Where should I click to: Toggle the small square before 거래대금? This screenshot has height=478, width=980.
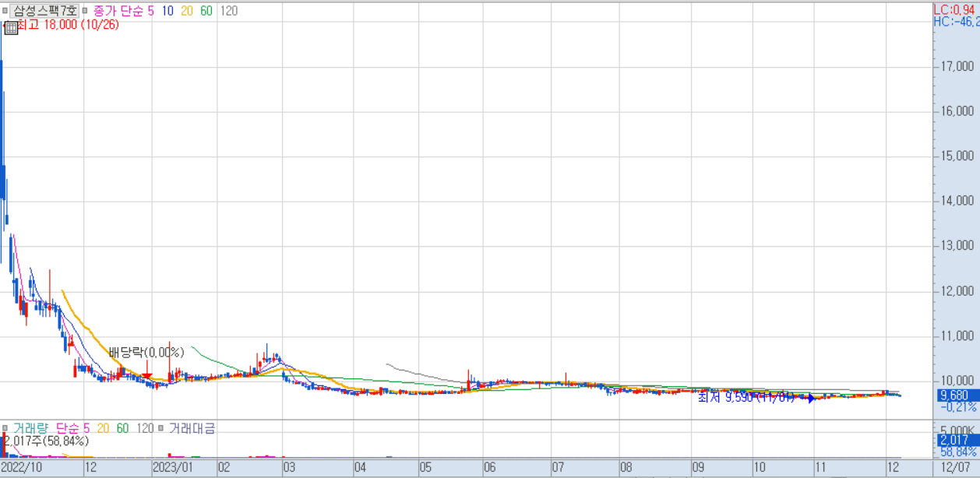pos(162,428)
